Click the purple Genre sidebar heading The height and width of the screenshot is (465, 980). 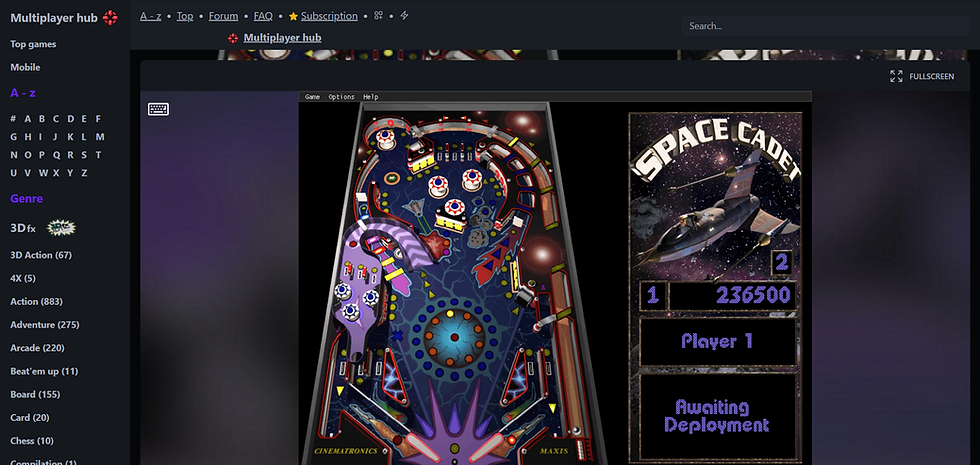(26, 199)
